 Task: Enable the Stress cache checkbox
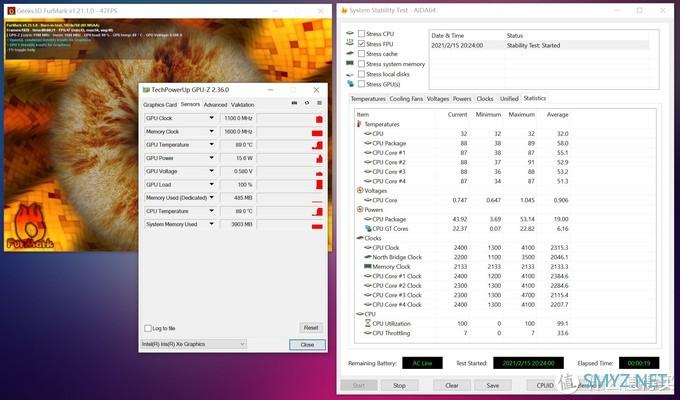pyautogui.click(x=361, y=53)
